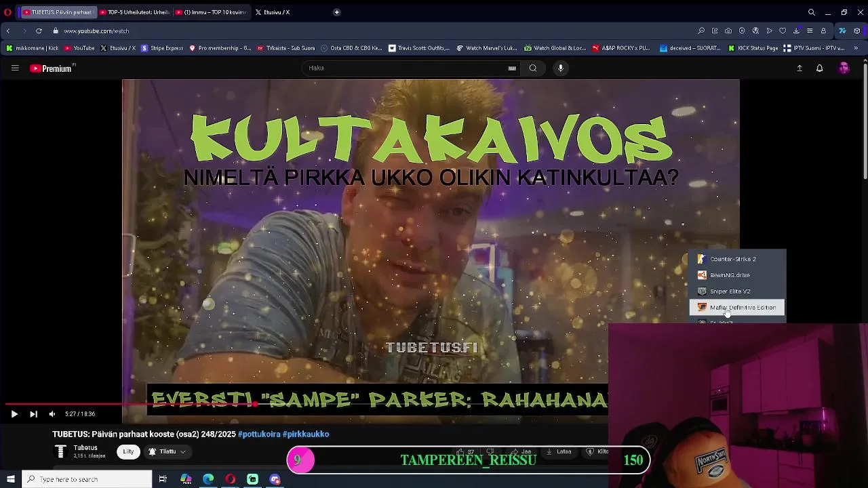Screen dimensions: 868x488
Task: Open the #pottukoira hashtag link
Action: click(x=259, y=434)
